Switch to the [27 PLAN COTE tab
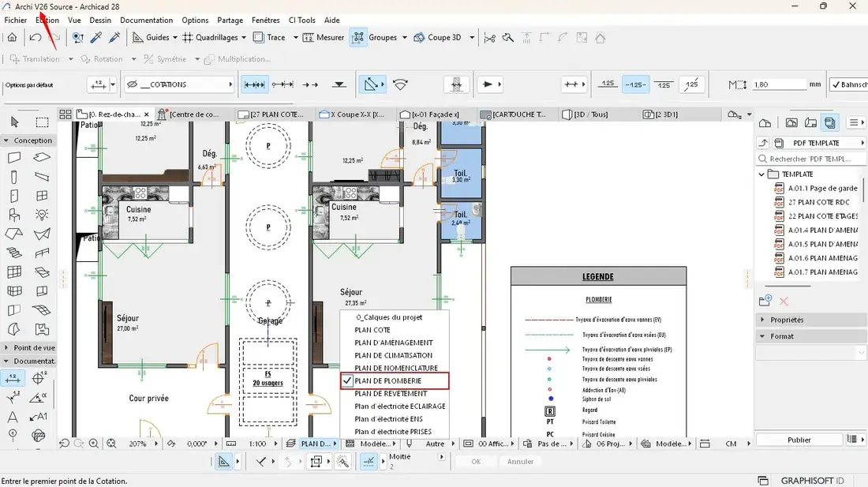Image resolution: width=868 pixels, height=487 pixels. point(276,114)
